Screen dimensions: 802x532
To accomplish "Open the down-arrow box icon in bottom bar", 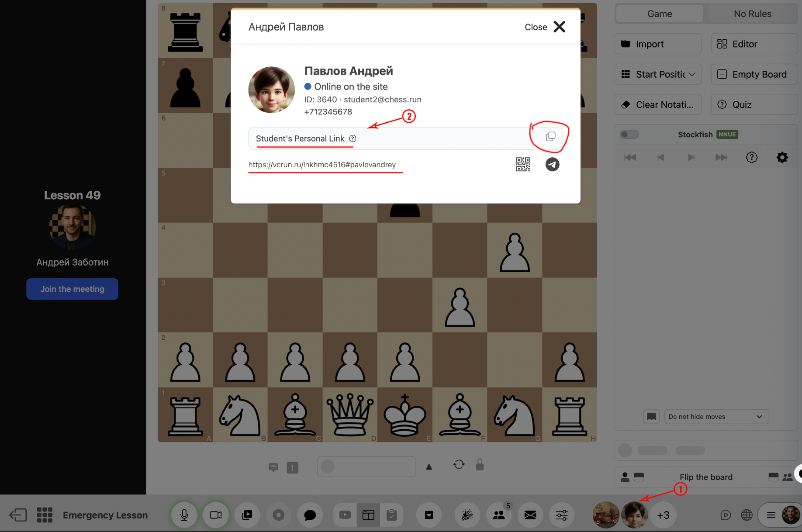I will [x=429, y=515].
